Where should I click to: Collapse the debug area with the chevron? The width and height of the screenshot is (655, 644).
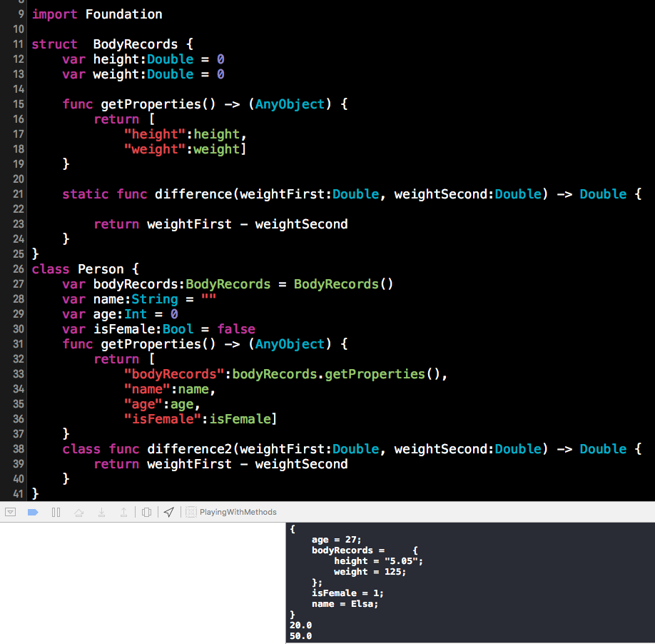(10, 512)
